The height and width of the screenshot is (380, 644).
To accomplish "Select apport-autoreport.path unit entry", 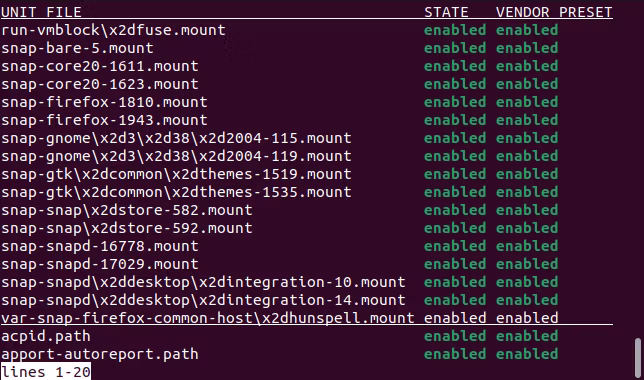I will (x=100, y=355).
